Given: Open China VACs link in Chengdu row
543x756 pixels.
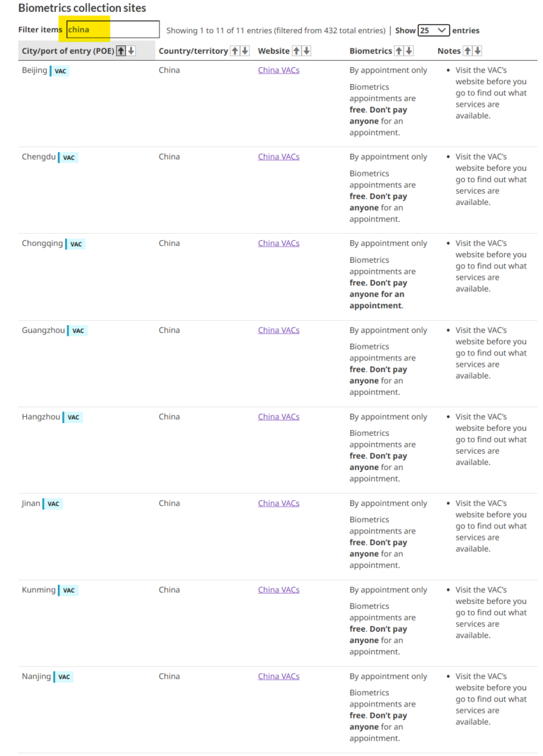Looking at the screenshot, I should point(279,157).
